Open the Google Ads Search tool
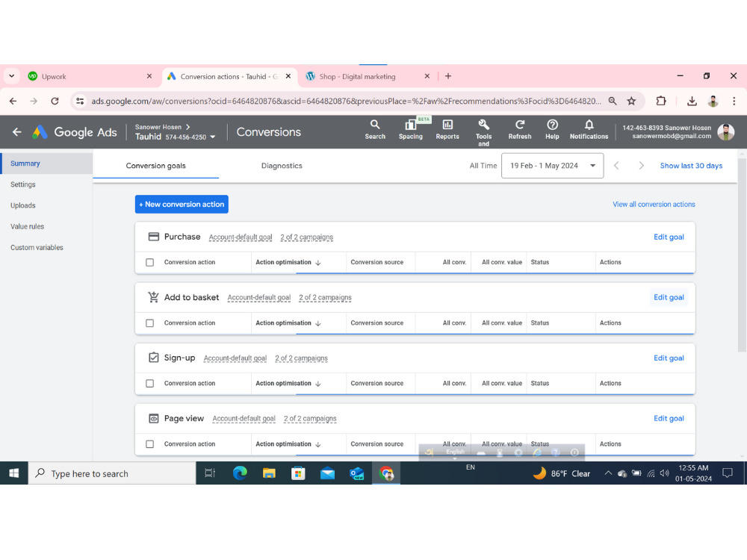The height and width of the screenshot is (560, 747). [375, 130]
